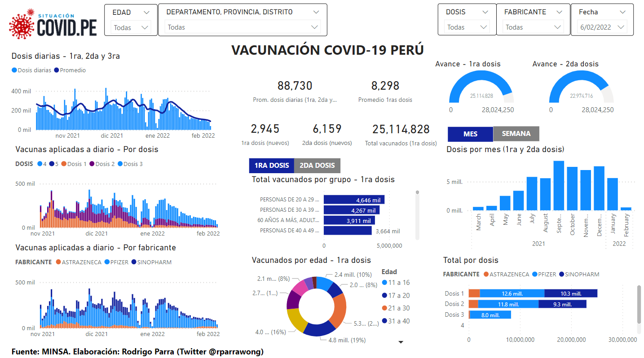This screenshot has height=358, width=644.
Task: Click the 'Personas de 40 a 49' bar
Action: pos(348,231)
